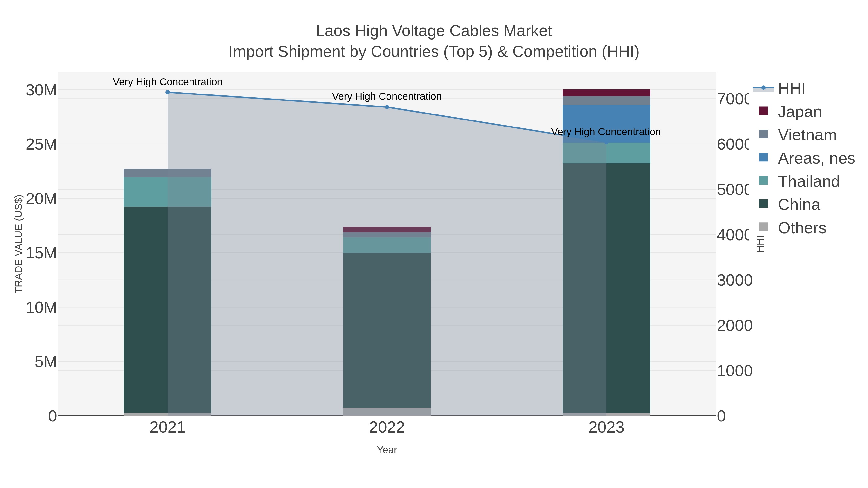Click the Japan segment of the 2023 bar

point(606,93)
